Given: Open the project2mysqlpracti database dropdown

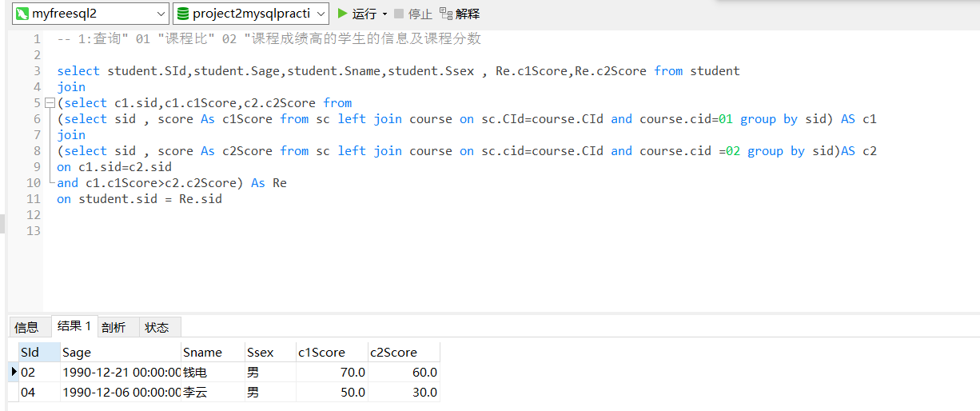Looking at the screenshot, I should (251, 14).
